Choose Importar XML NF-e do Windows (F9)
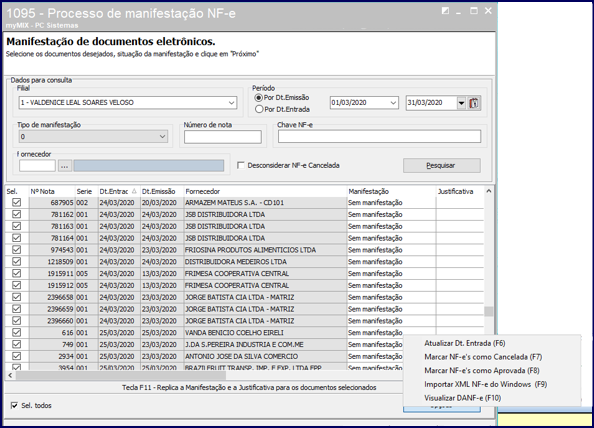594x428 pixels. coord(485,384)
